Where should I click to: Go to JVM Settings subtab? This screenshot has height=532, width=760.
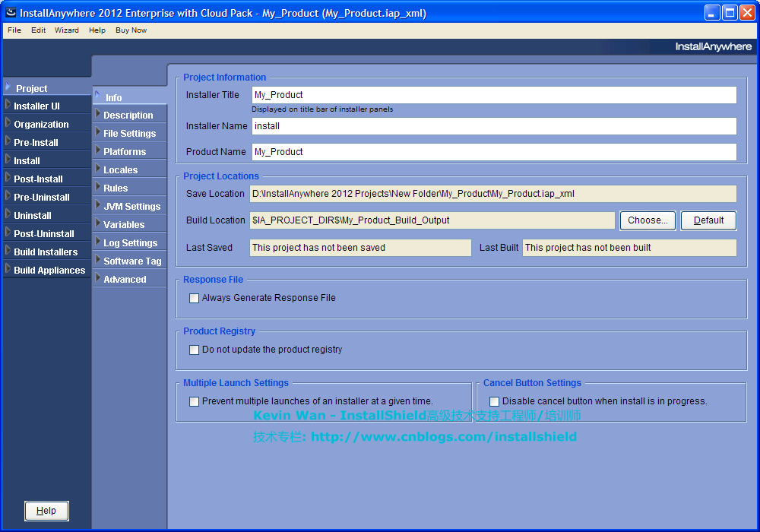(x=130, y=207)
